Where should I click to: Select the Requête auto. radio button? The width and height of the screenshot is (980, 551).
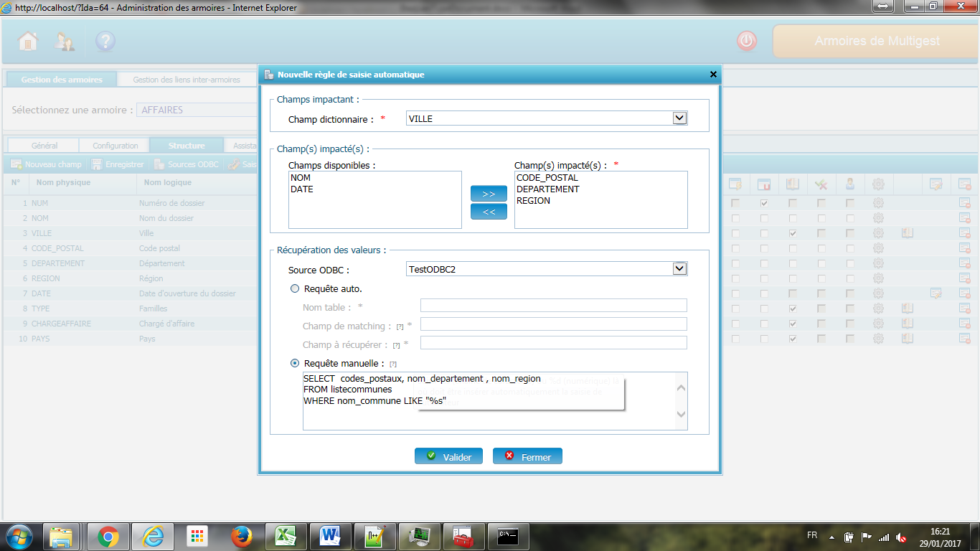(x=294, y=288)
